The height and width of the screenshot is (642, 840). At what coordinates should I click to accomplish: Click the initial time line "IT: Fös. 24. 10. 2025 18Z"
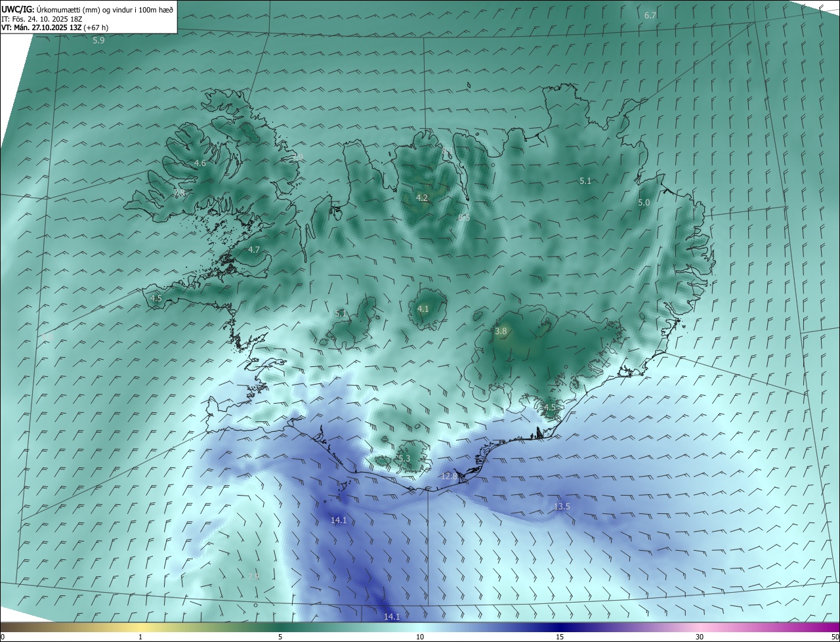coord(41,19)
